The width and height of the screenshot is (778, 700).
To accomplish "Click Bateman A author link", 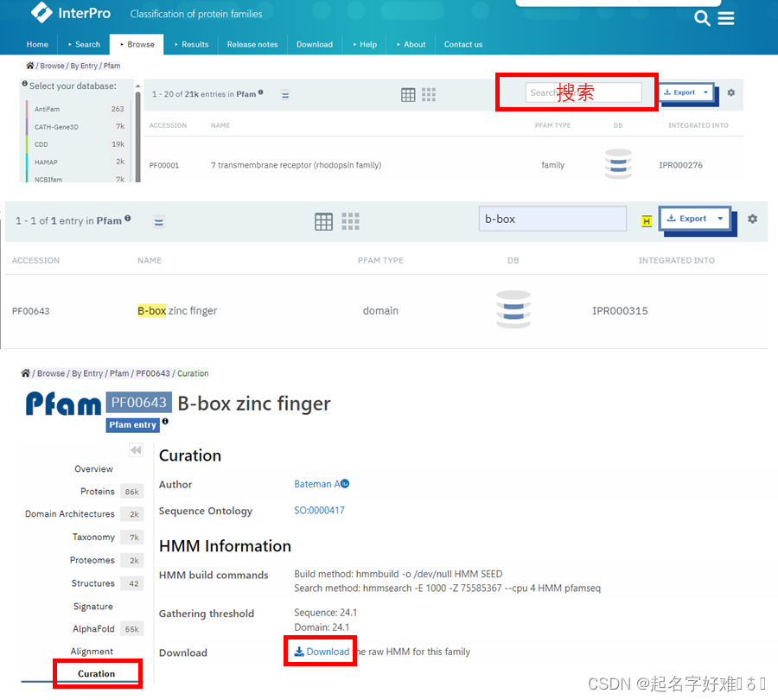I will tap(316, 484).
